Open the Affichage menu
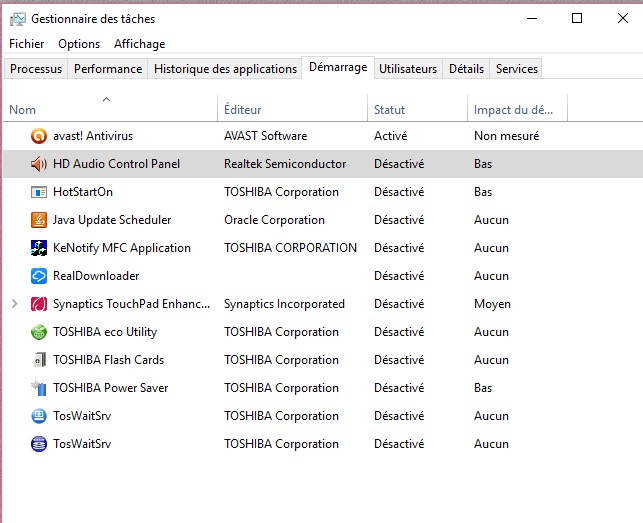The height and width of the screenshot is (523, 643). point(139,44)
